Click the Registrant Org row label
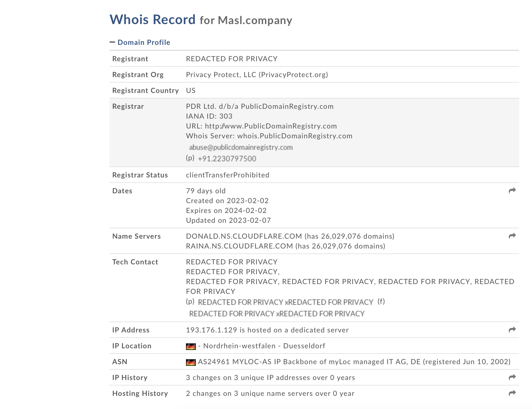The width and height of the screenshot is (532, 409). [x=138, y=75]
